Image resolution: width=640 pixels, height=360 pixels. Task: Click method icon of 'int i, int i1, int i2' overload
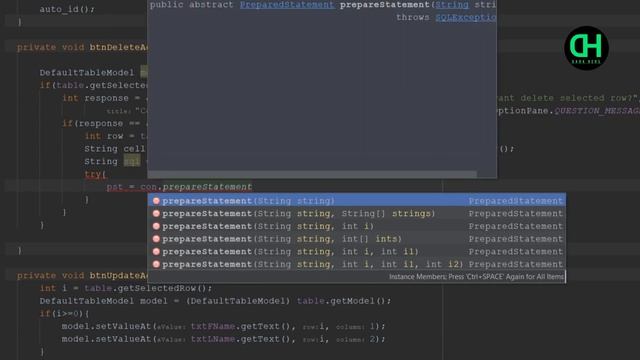(x=156, y=264)
